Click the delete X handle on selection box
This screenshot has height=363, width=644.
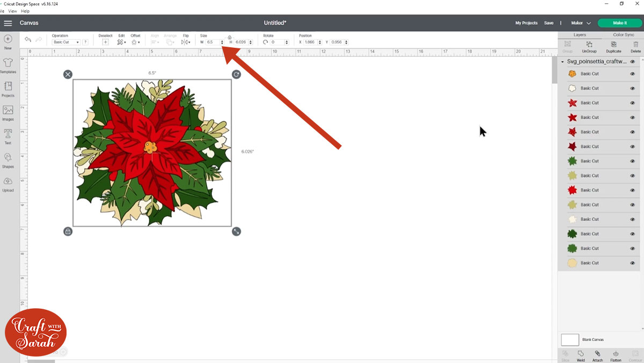coord(68,74)
